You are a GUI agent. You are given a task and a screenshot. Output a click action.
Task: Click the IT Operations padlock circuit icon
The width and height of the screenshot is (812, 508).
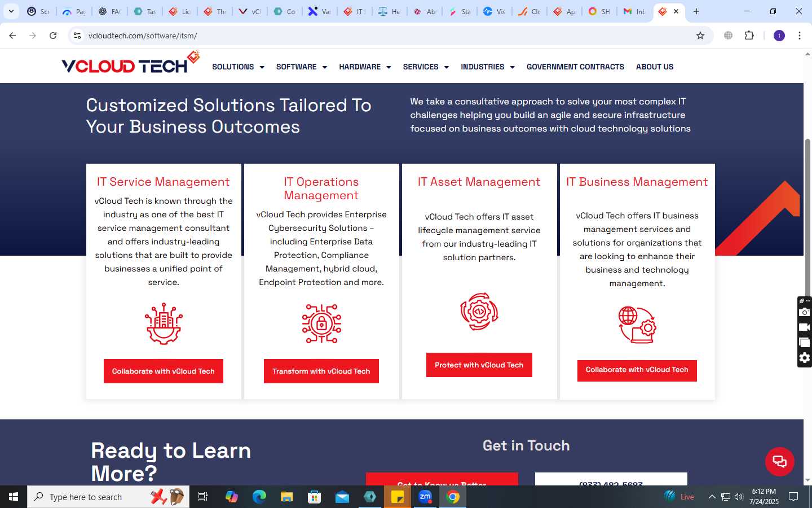coord(321,323)
